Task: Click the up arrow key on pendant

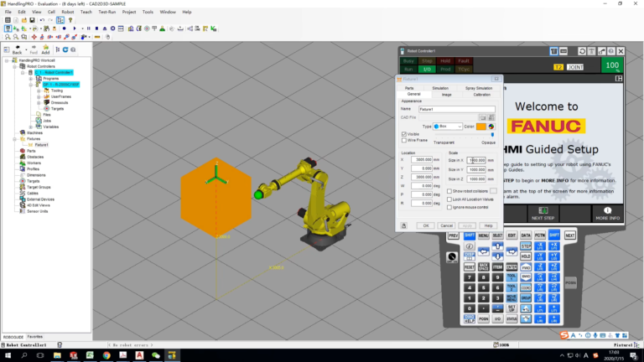Action: [x=497, y=246]
